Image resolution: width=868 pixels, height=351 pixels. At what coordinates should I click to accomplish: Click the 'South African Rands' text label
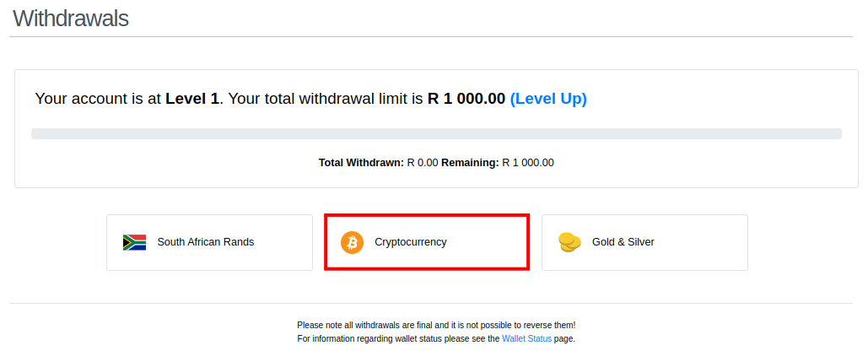[x=205, y=242]
